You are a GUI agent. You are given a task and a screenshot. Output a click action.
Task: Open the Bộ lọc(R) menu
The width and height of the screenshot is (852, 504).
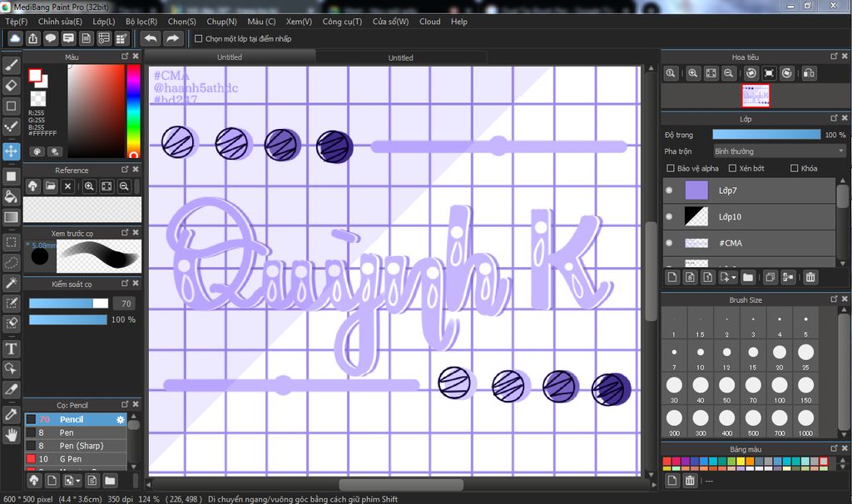pyautogui.click(x=141, y=21)
